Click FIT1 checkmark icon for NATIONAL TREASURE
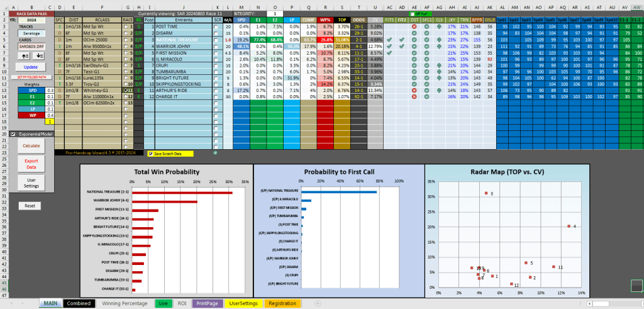 coord(389,39)
